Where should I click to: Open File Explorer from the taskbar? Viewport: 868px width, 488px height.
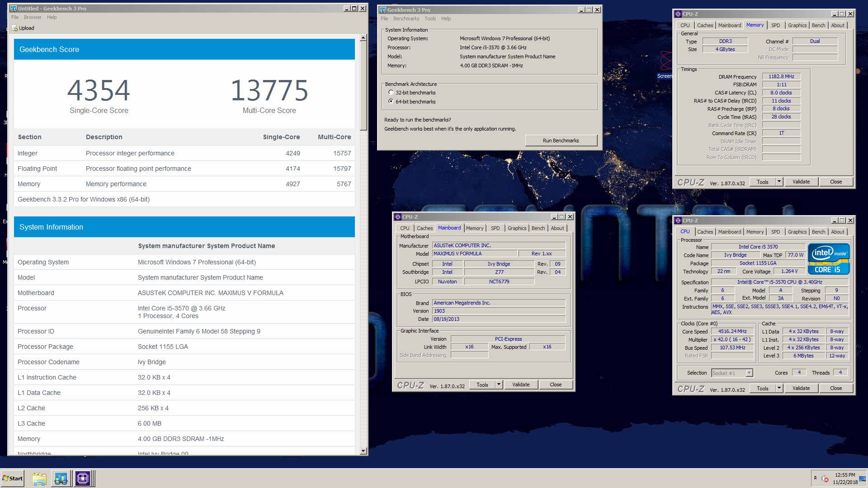tap(39, 479)
